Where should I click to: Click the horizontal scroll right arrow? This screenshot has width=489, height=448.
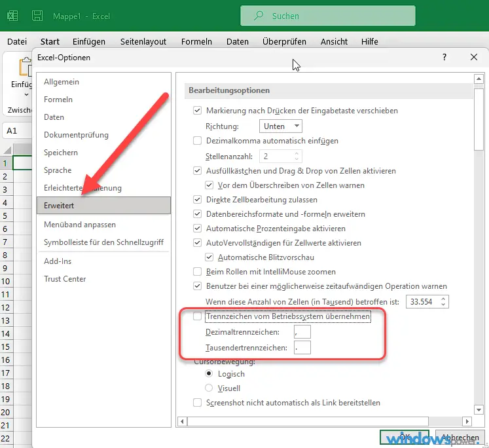pos(467,422)
